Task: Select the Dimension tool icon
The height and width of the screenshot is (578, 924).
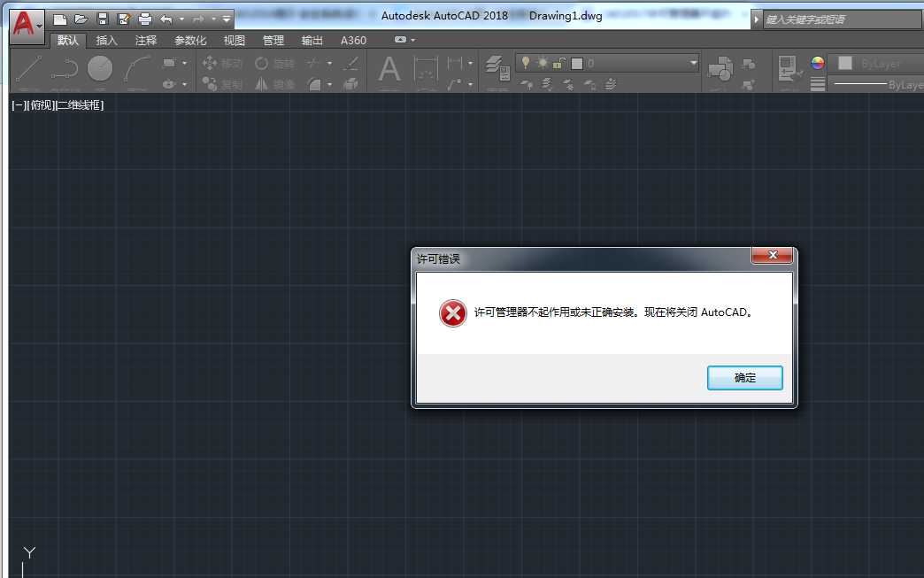Action: coord(426,69)
